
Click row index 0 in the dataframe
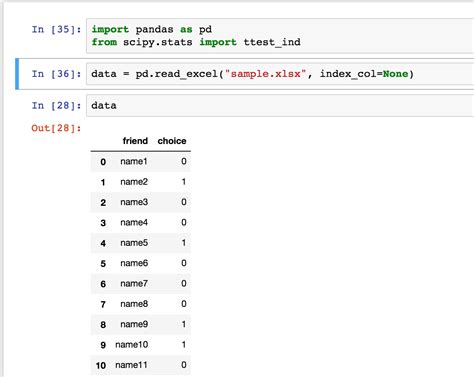(103, 162)
